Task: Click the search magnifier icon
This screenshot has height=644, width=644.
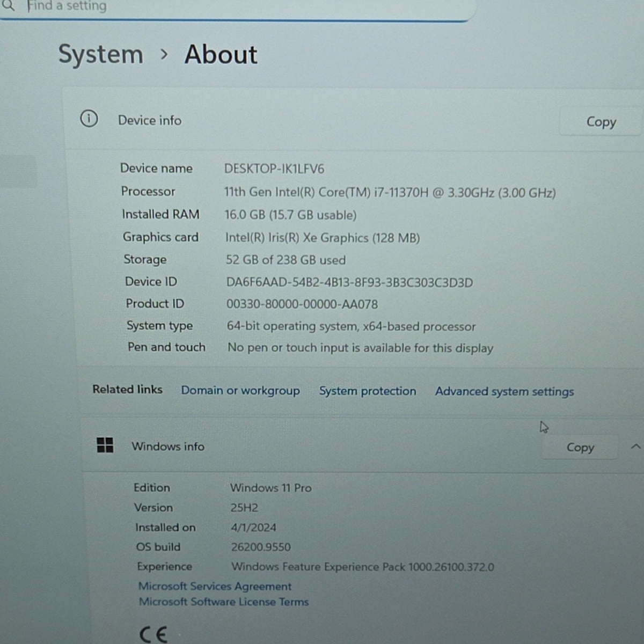Action: click(x=8, y=6)
